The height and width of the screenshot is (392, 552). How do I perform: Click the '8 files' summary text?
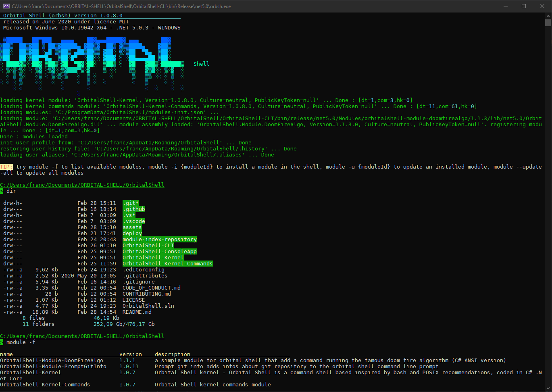(34, 318)
